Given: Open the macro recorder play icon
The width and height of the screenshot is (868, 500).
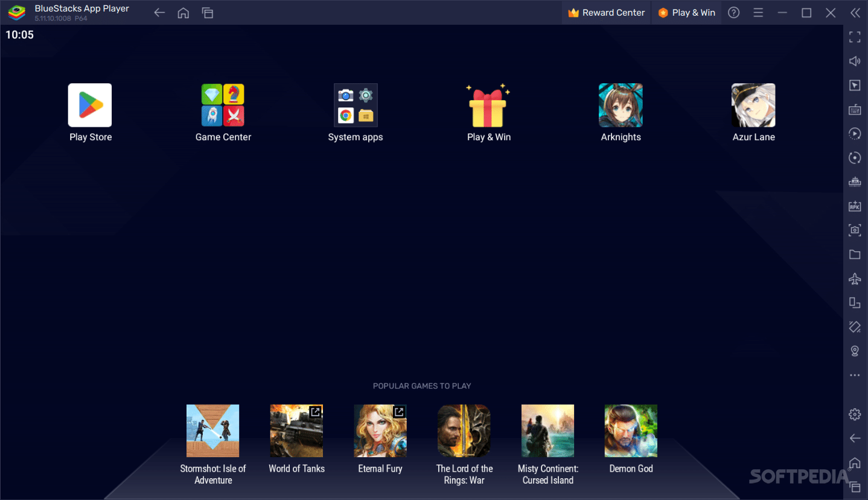Looking at the screenshot, I should pos(855,133).
